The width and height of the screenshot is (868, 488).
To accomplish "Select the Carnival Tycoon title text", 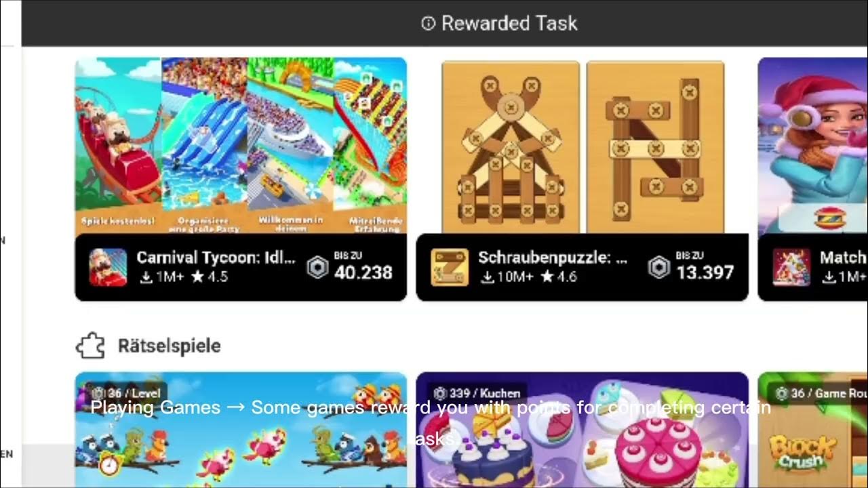I will click(216, 258).
